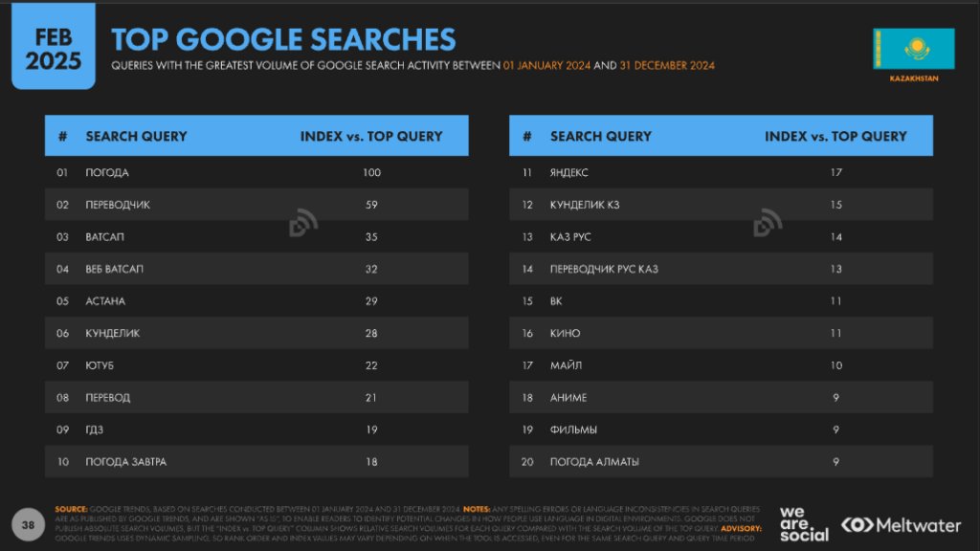Select the ПОГОДА row ranked 01

click(256, 172)
